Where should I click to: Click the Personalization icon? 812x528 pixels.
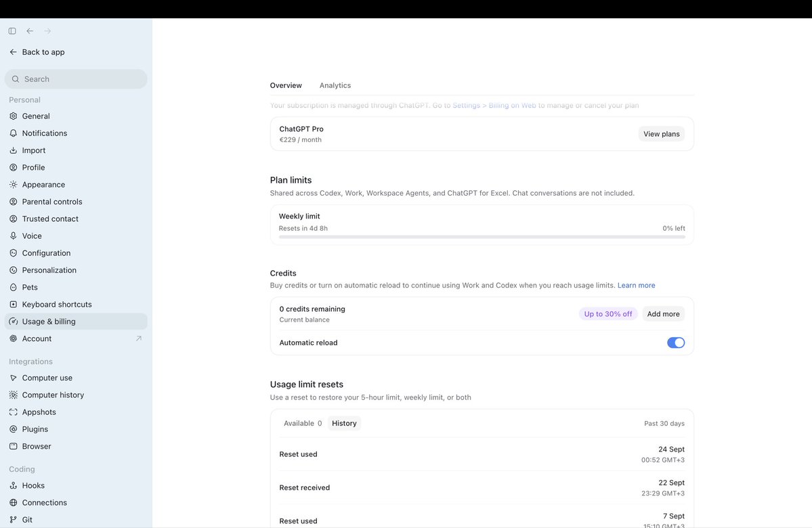(14, 269)
